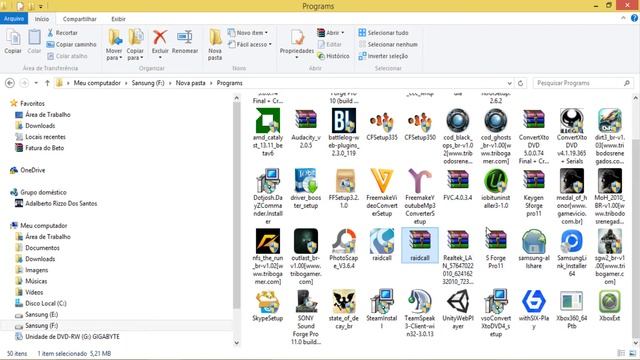Open Histórico from the ribbon
This screenshot has height=360, width=640.
(x=333, y=56)
